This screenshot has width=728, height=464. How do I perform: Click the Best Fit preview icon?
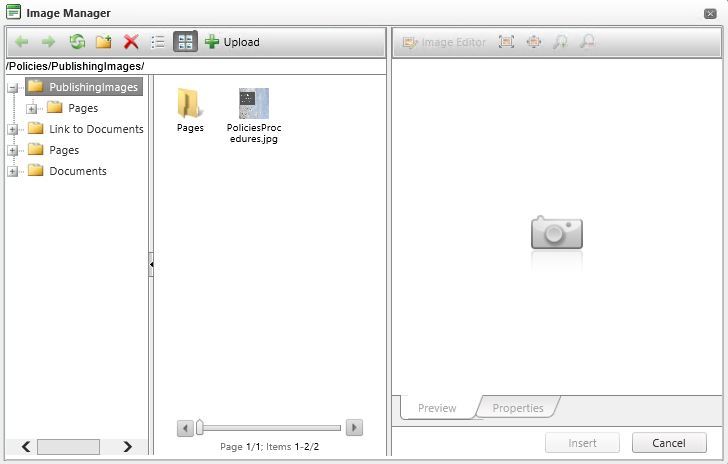(x=506, y=42)
